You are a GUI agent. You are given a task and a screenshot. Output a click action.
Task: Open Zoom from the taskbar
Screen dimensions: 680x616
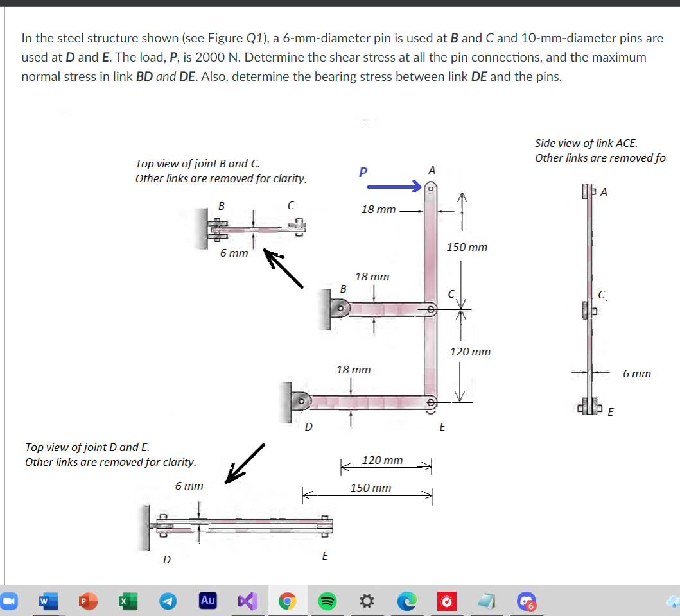coord(9,601)
